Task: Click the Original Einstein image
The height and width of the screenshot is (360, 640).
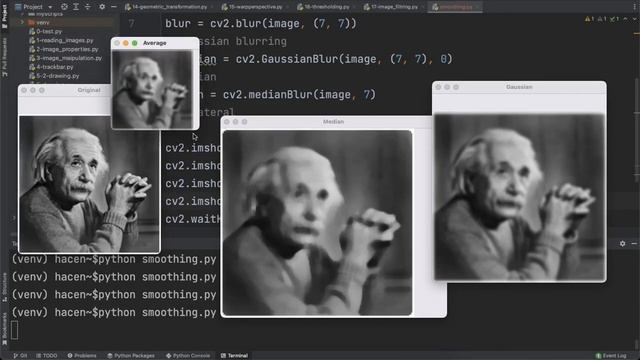Action: [89, 184]
